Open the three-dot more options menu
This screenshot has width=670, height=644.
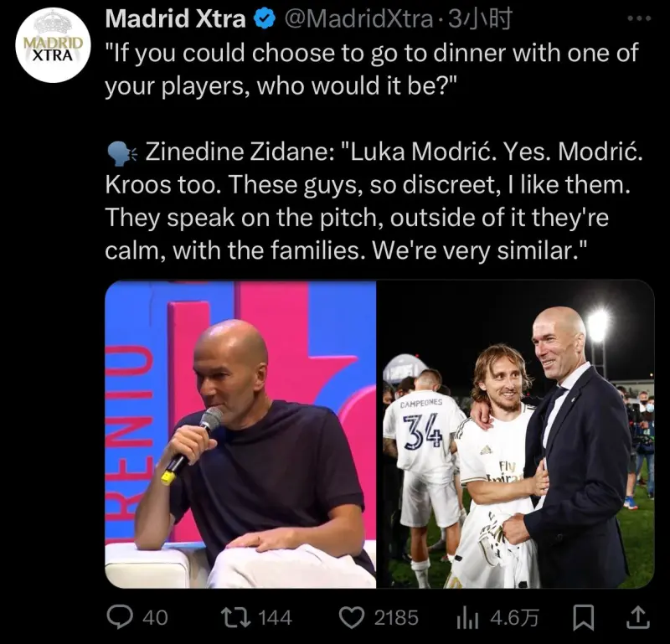[x=639, y=18]
